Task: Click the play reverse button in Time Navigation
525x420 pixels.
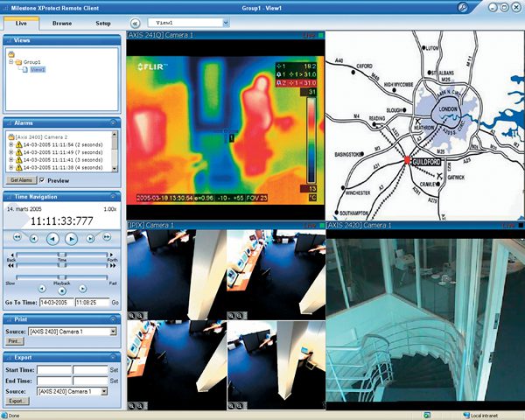Action: click(x=52, y=239)
